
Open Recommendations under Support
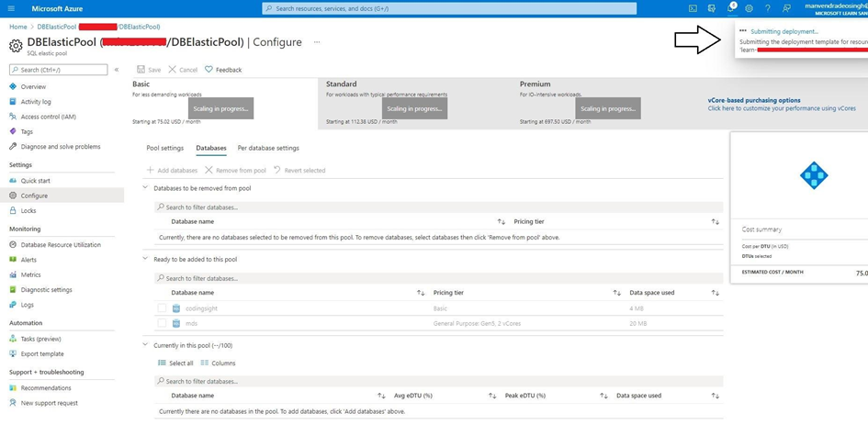click(46, 388)
